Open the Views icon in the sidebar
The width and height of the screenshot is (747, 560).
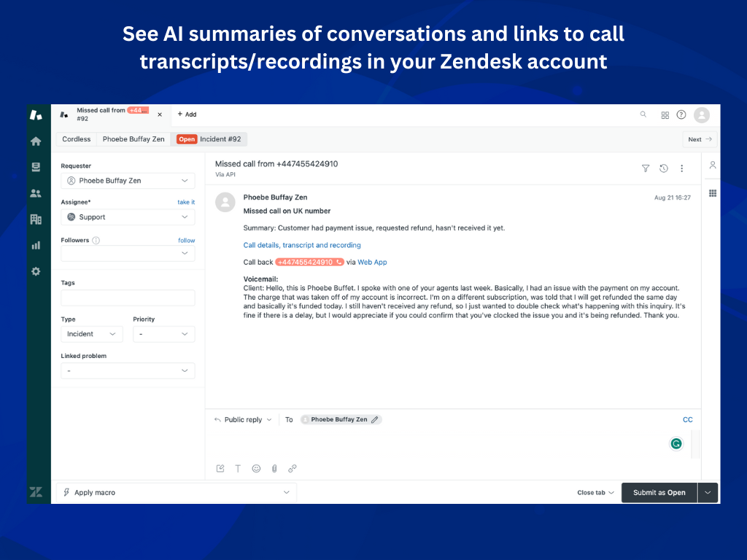(36, 167)
